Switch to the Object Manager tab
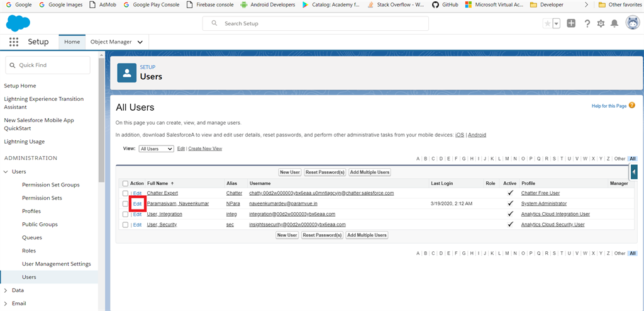This screenshot has height=311, width=644. click(x=111, y=42)
